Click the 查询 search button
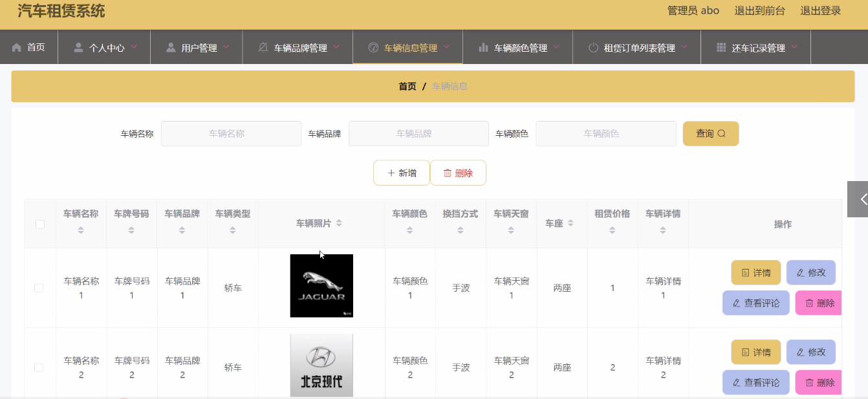The height and width of the screenshot is (399, 868). 710,134
